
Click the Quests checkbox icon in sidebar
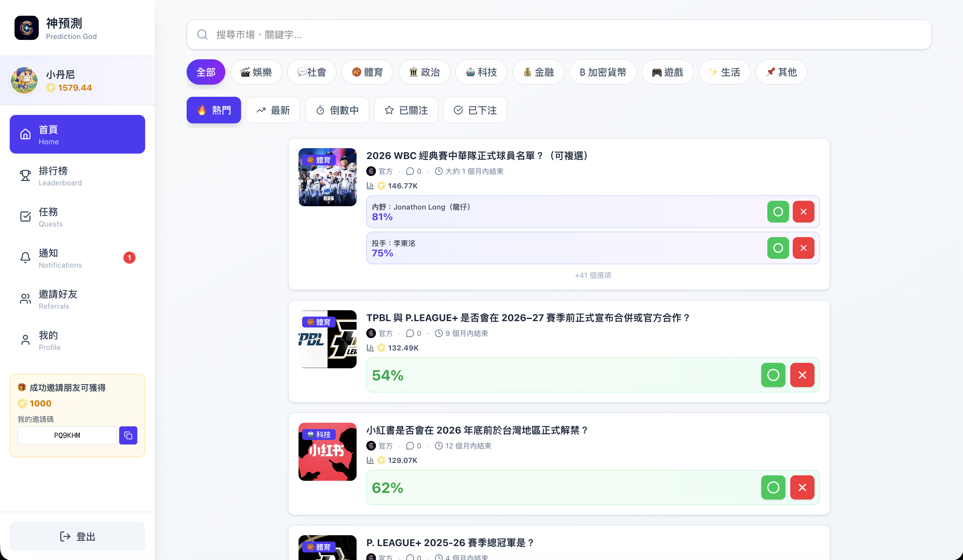click(25, 217)
